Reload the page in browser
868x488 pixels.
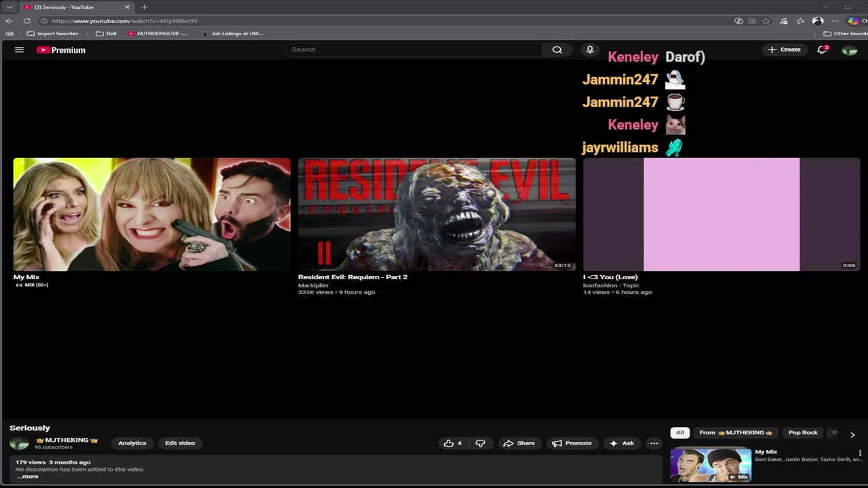pos(26,21)
